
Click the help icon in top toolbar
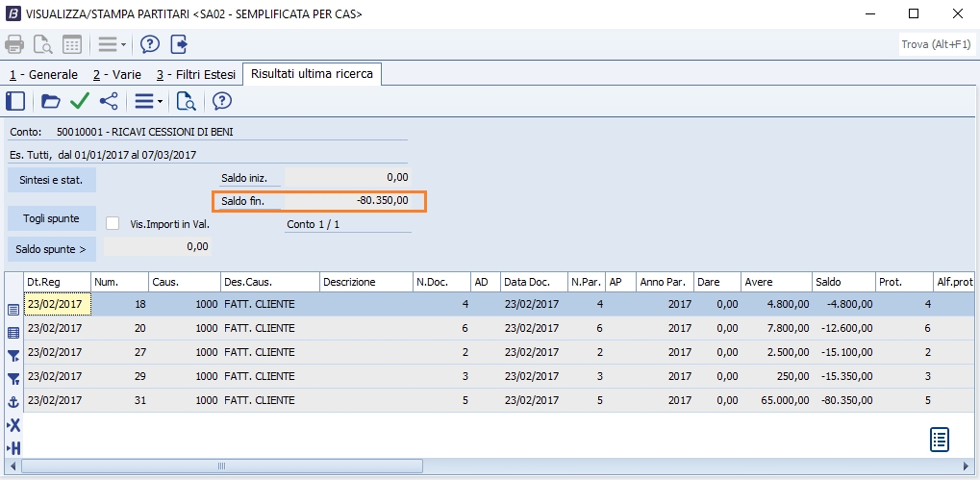coord(150,44)
